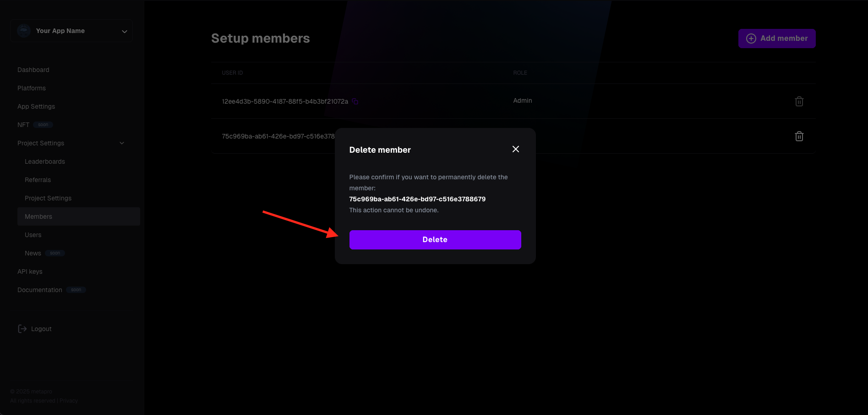Open the API keys section
This screenshot has width=868, height=415.
point(30,271)
